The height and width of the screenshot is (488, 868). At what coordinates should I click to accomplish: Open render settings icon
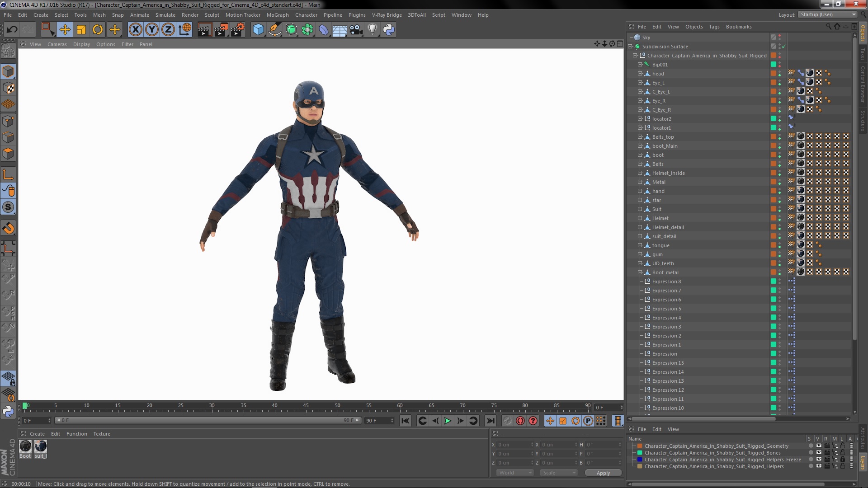coord(238,30)
